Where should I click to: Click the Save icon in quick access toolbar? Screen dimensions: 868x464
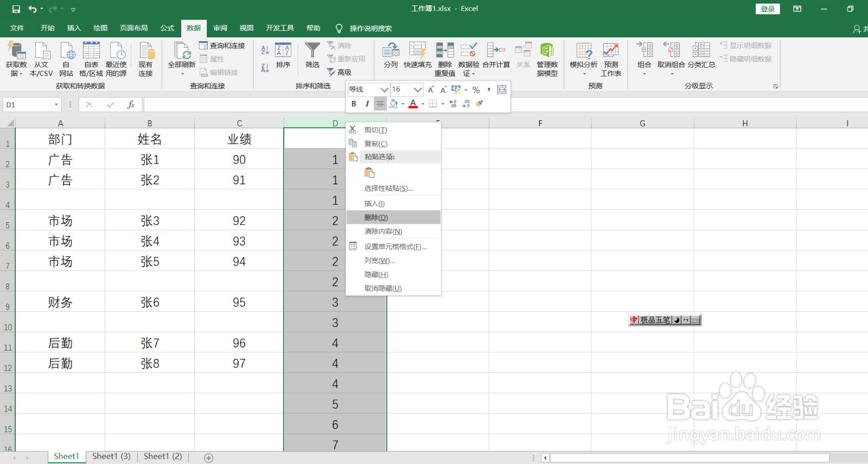pyautogui.click(x=16, y=9)
